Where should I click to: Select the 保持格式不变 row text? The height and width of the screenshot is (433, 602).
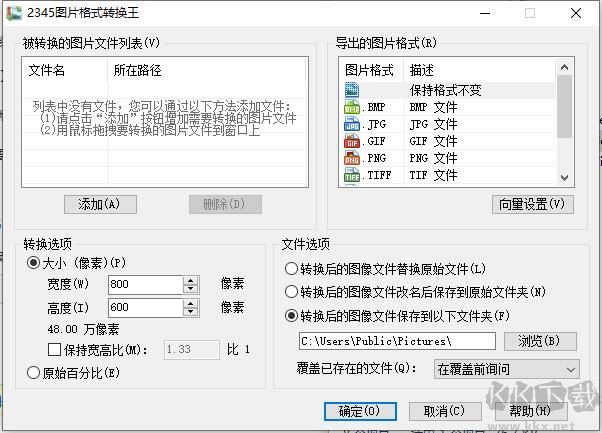[445, 90]
